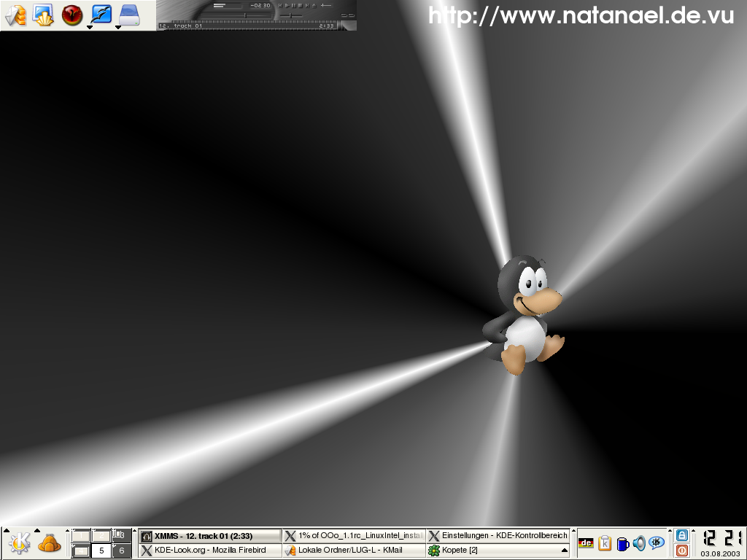This screenshot has height=560, width=747.
Task: Switch to virtual desktop 2 in pager
Action: pyautogui.click(x=101, y=535)
